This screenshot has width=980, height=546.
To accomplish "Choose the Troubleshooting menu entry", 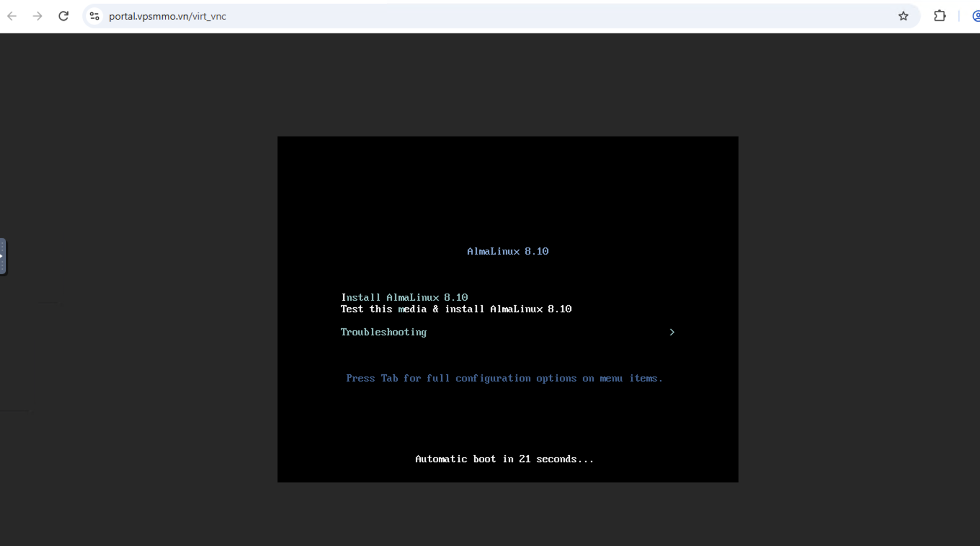I will pos(384,332).
